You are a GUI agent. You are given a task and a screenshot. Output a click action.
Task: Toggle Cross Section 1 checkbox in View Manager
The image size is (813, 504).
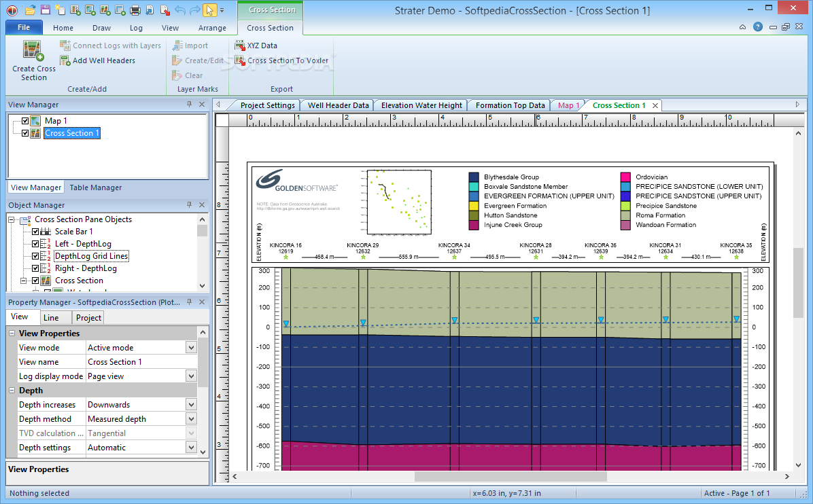pyautogui.click(x=25, y=133)
